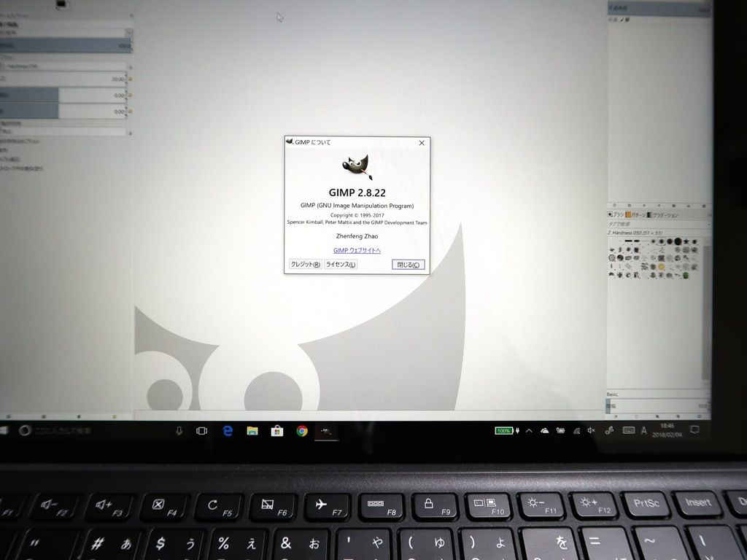Reset the size value with yellow icon beside 20.00
The width and height of the screenshot is (747, 560).
click(130, 79)
